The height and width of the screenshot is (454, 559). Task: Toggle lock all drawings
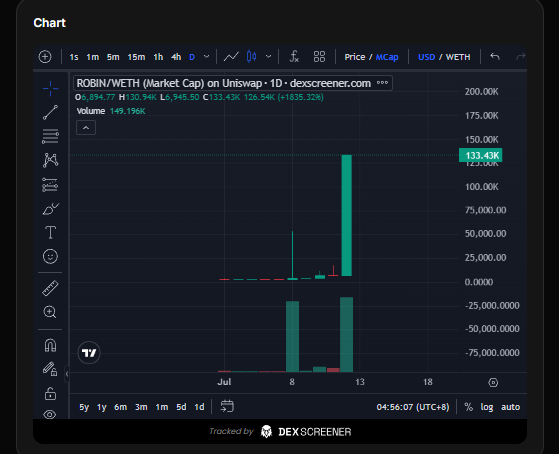pyautogui.click(x=50, y=393)
